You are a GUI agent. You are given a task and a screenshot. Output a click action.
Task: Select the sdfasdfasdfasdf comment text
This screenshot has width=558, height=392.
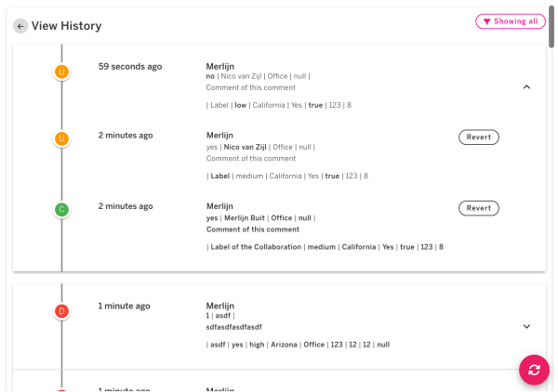click(234, 327)
